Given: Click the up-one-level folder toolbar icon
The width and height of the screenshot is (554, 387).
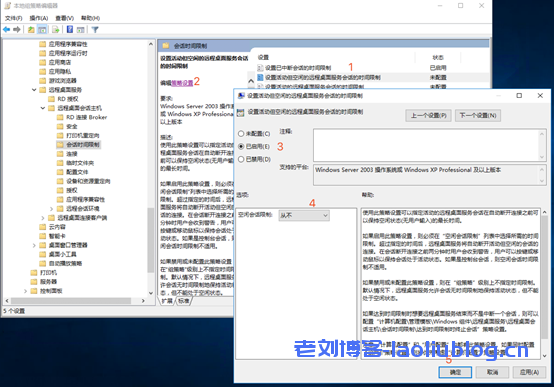Looking at the screenshot, I should pos(31,30).
